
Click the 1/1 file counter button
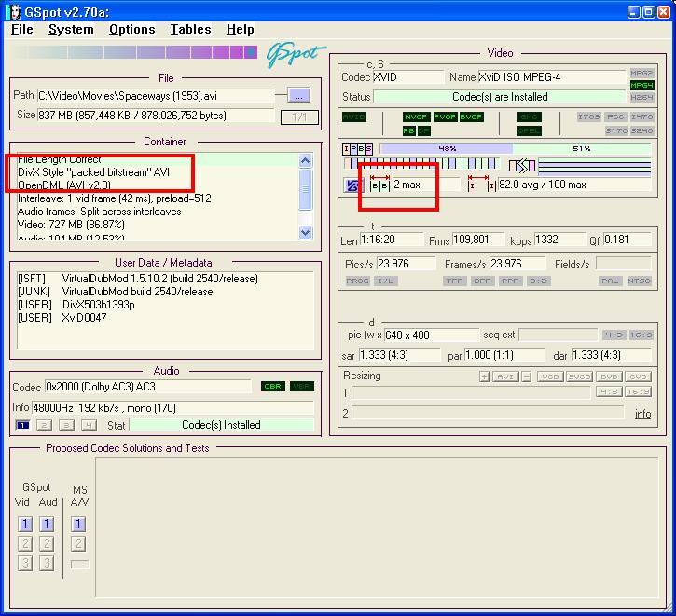[x=299, y=116]
